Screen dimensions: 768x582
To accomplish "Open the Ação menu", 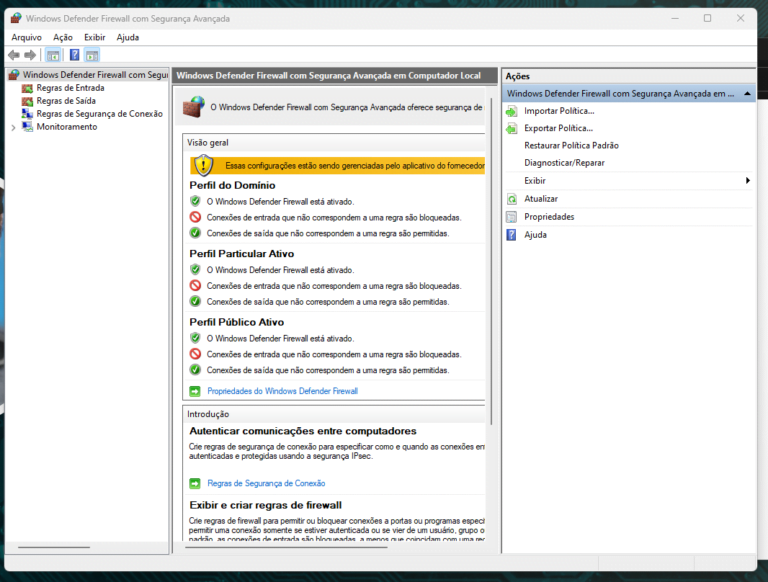I will click(63, 37).
